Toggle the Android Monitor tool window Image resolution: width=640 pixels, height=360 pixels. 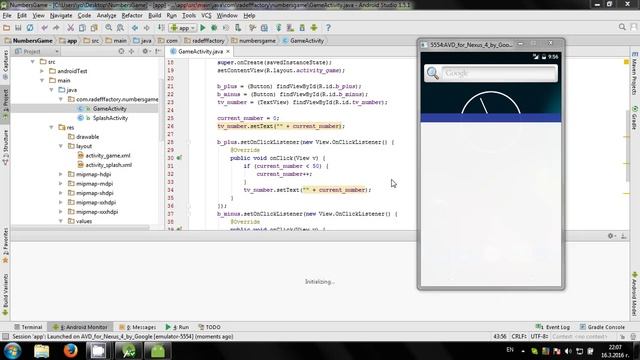coord(80,327)
